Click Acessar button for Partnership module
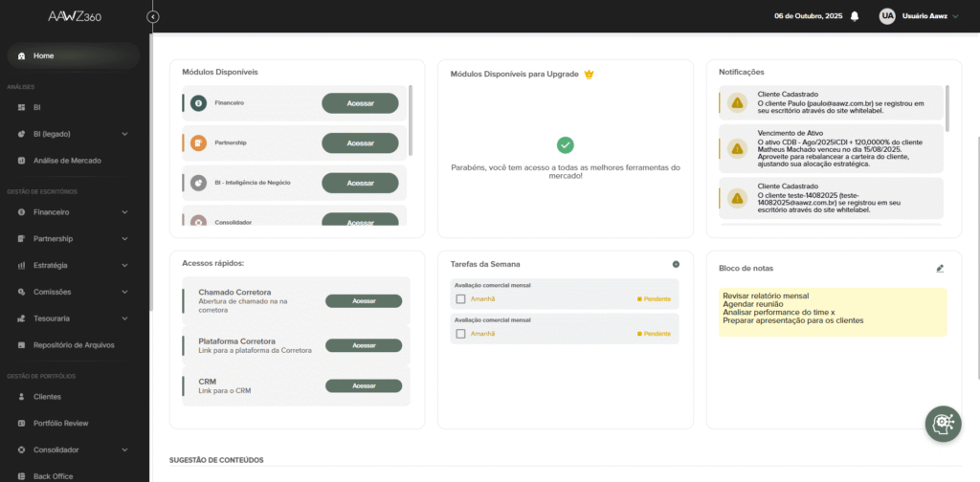The image size is (980, 482). [x=360, y=143]
